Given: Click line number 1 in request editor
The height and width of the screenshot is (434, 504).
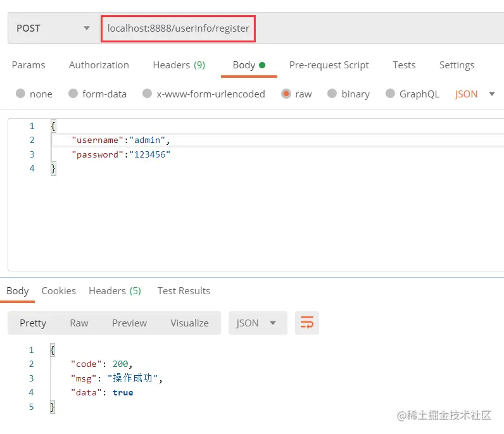Looking at the screenshot, I should coord(32,126).
